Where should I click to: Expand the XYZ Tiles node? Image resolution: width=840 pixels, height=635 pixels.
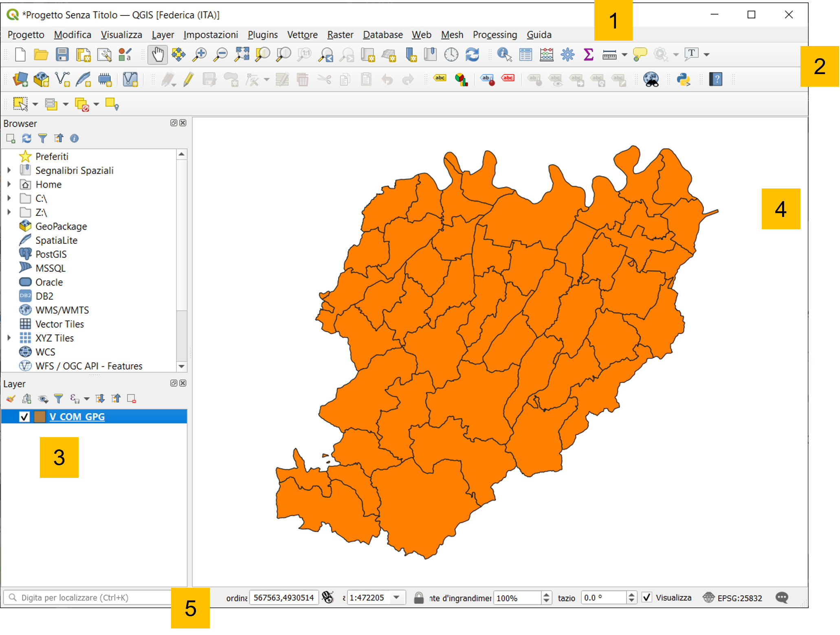[x=9, y=338]
